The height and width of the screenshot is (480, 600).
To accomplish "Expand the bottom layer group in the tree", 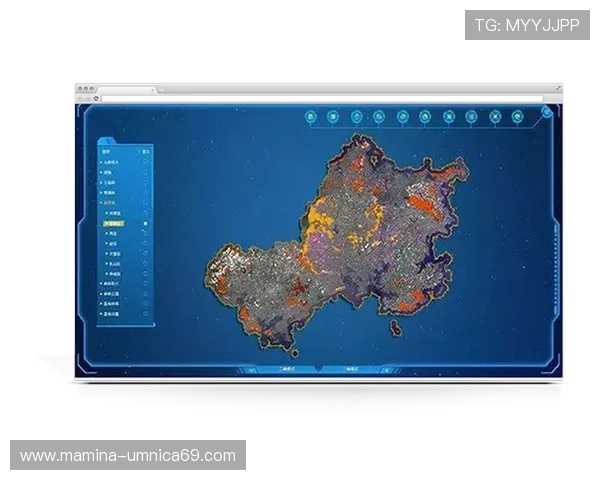I will [x=101, y=312].
